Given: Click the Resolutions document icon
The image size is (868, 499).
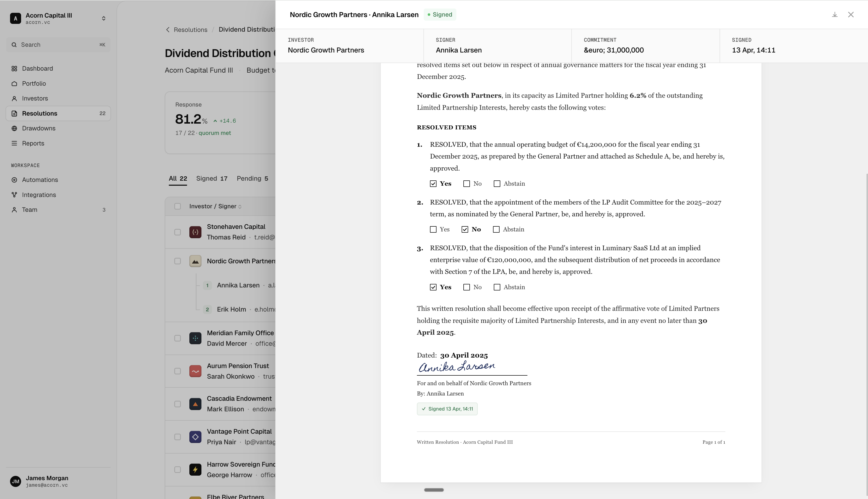Looking at the screenshot, I should click(x=14, y=113).
